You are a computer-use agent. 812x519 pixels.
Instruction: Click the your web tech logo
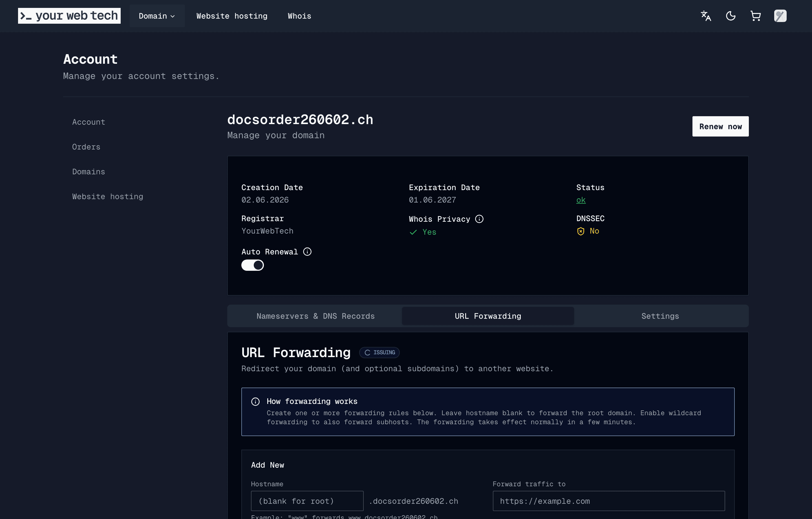point(69,16)
